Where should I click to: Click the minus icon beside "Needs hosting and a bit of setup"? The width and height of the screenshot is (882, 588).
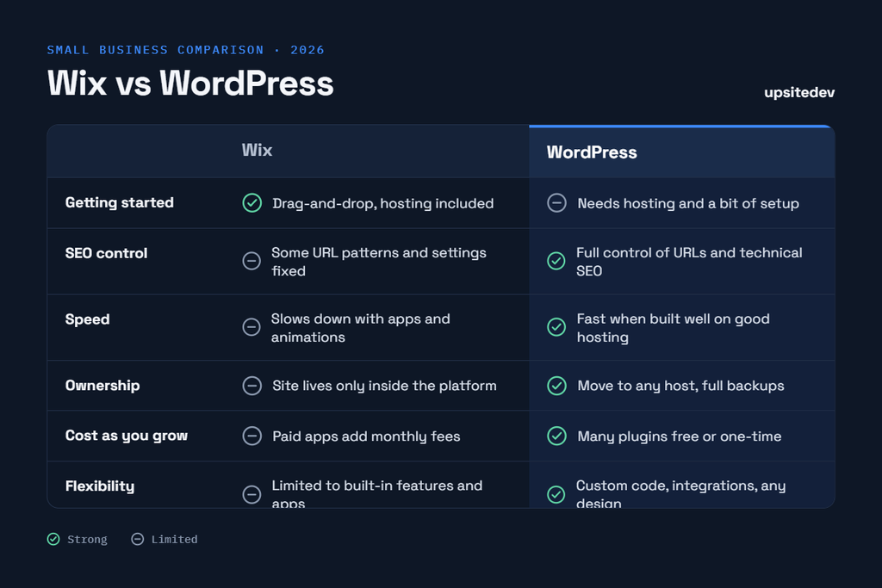557,203
